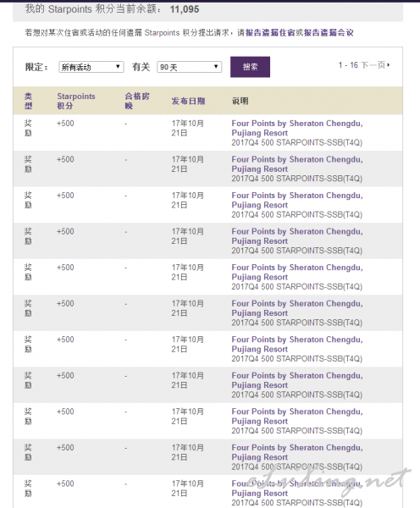Open seventh row Four Points Sheraton Chengdu link
Viewport: 420px width, 508px height.
297,345
